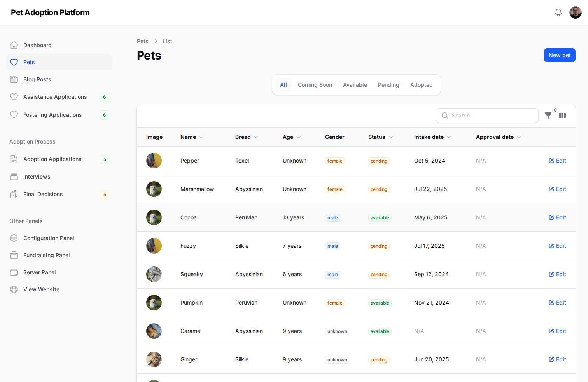
Task: Open the notifications bell
Action: [x=558, y=12]
